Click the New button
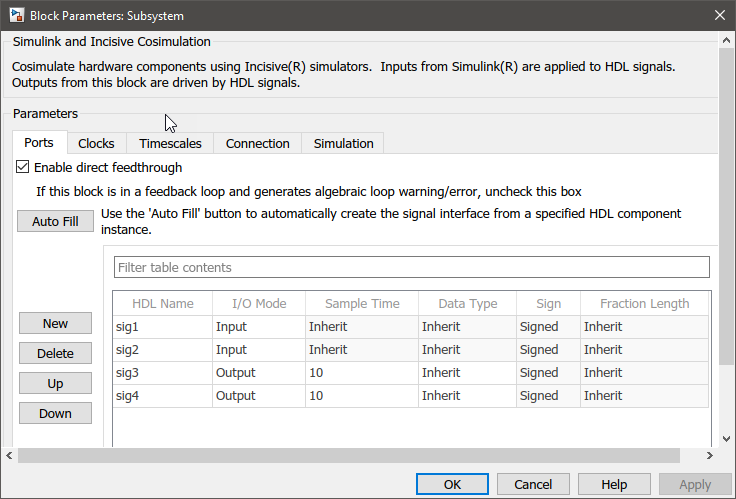The height and width of the screenshot is (499, 736). 55,323
